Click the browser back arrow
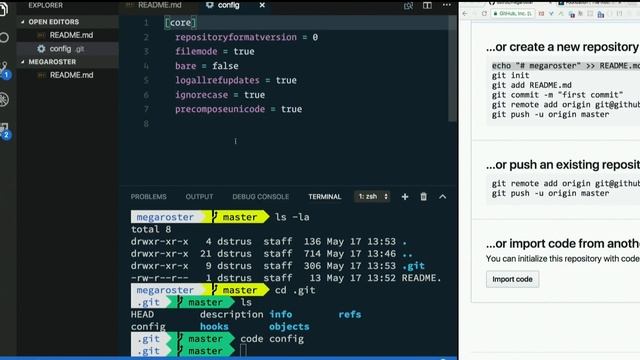 465,13
